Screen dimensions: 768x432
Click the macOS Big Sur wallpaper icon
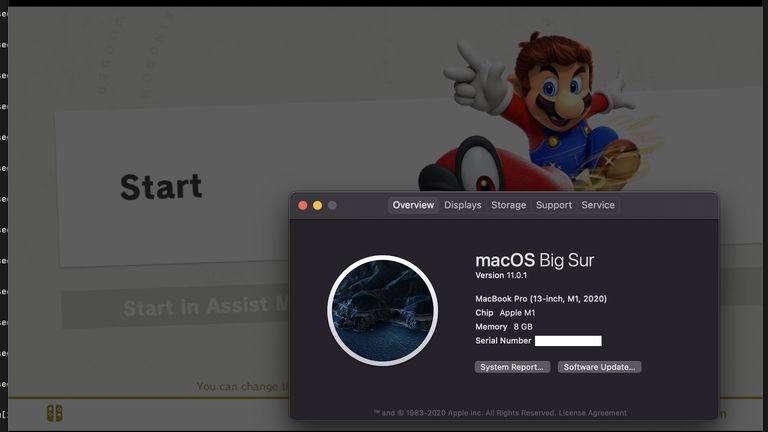tap(383, 311)
